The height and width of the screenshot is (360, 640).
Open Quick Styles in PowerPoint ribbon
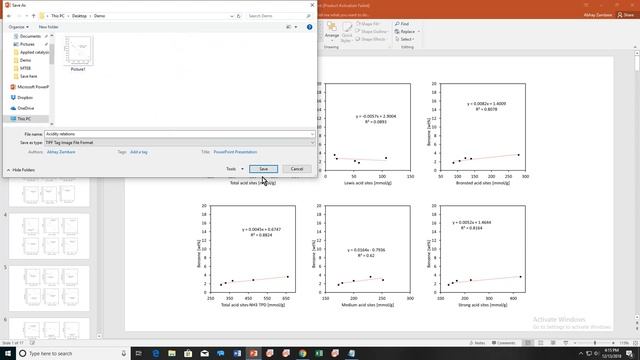[347, 33]
